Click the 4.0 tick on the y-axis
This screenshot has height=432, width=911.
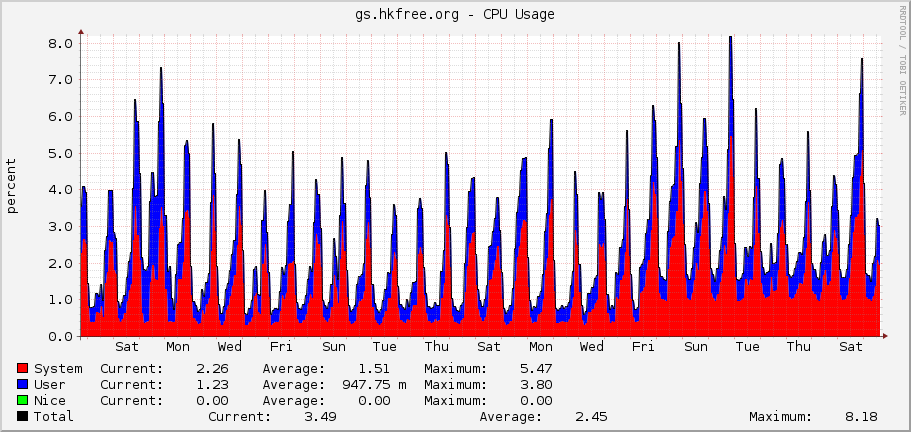coord(61,190)
